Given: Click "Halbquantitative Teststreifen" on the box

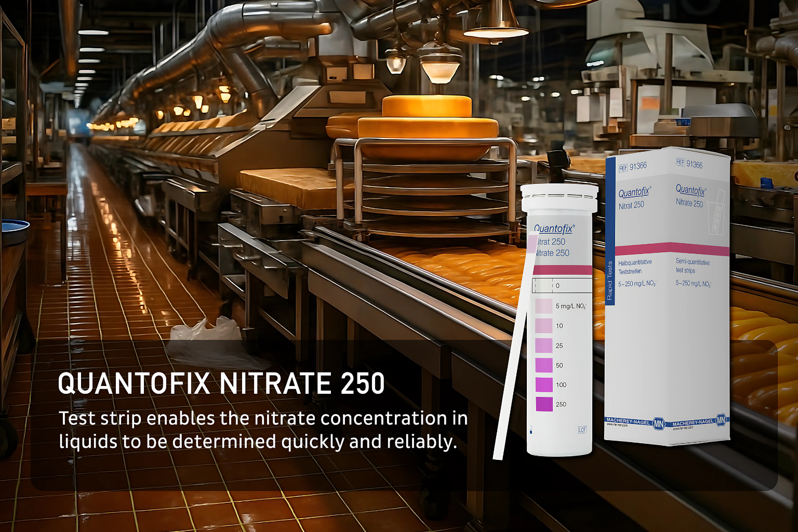Looking at the screenshot, I should pyautogui.click(x=635, y=267).
